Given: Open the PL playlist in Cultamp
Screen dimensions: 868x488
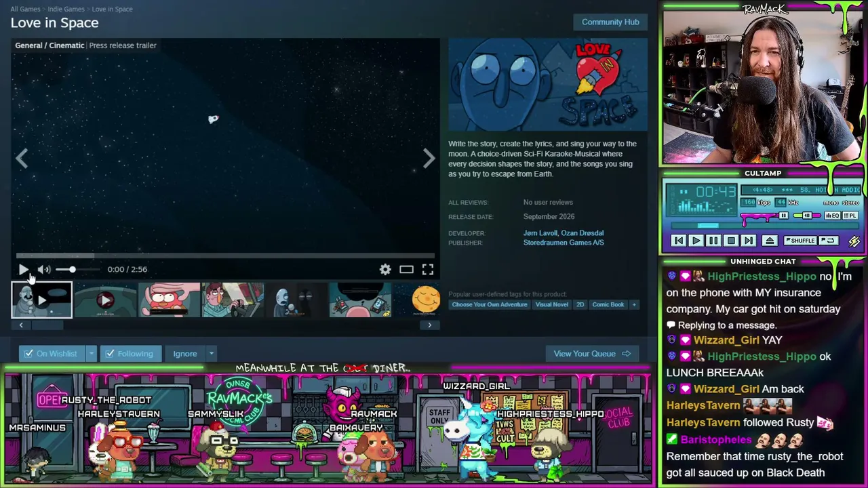Looking at the screenshot, I should point(850,216).
